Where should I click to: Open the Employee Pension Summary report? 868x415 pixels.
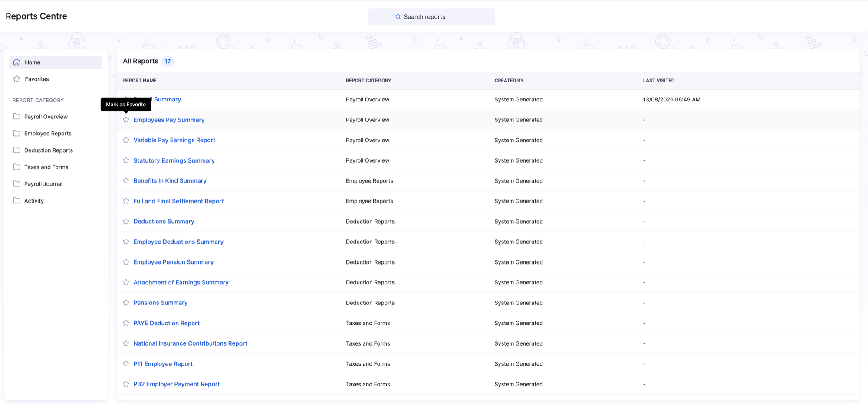173,262
